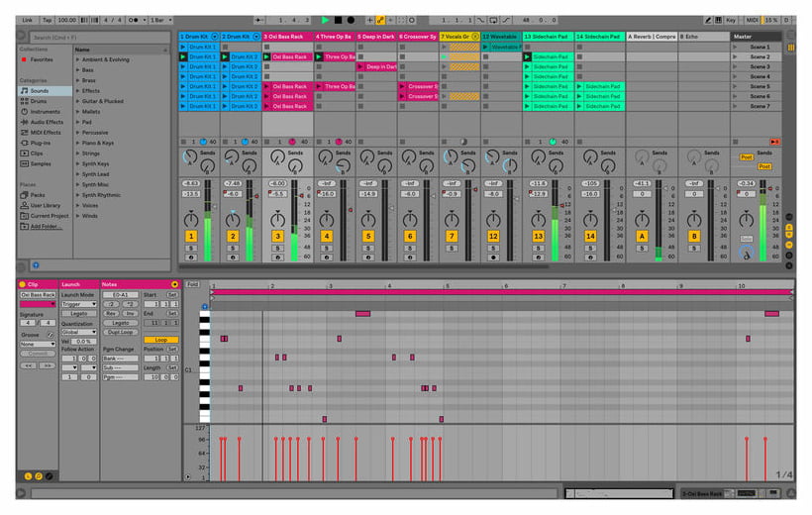Click the Inv button in Notes box

(131, 313)
